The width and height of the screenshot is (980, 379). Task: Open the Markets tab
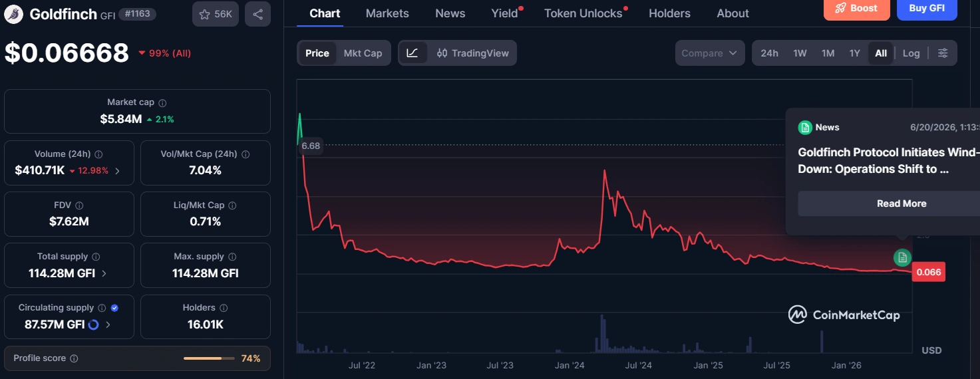click(x=387, y=13)
